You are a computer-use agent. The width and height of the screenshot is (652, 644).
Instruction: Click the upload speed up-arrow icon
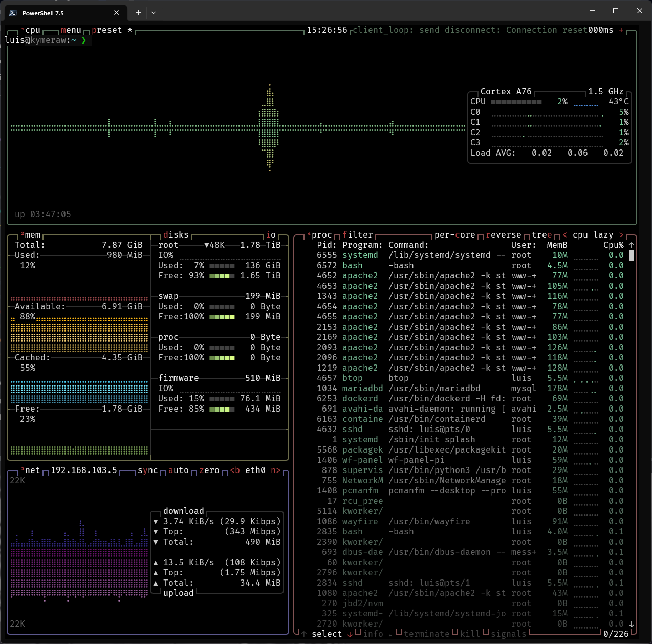coord(156,563)
